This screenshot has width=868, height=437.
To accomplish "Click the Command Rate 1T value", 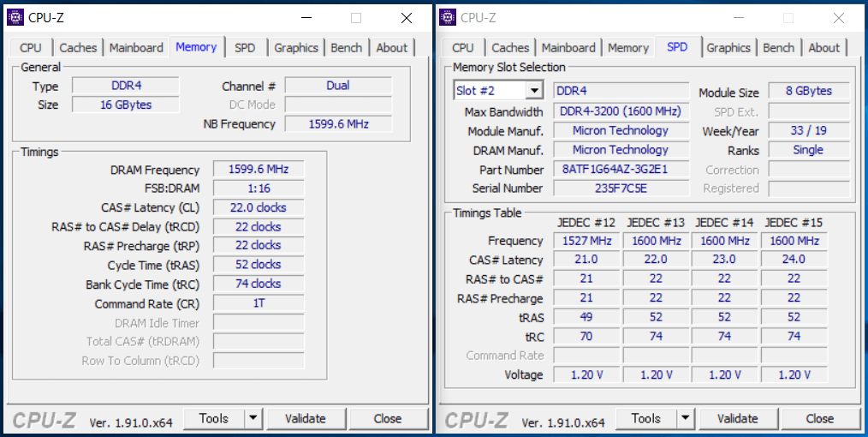I will click(259, 303).
